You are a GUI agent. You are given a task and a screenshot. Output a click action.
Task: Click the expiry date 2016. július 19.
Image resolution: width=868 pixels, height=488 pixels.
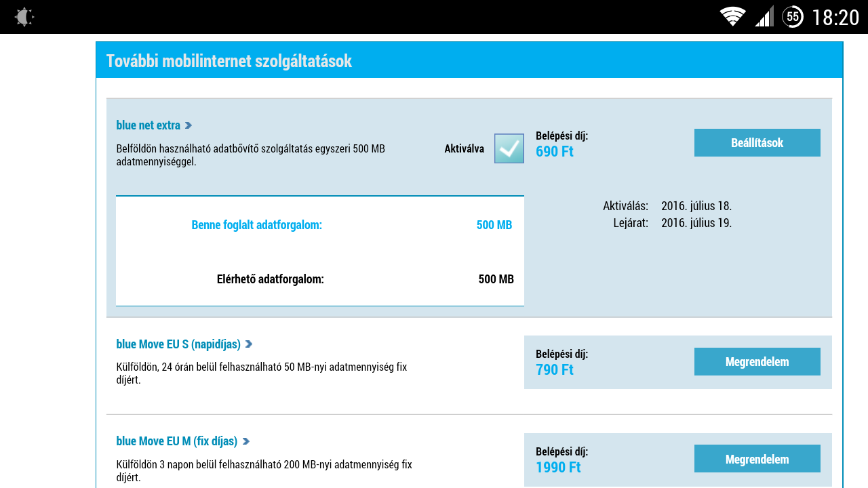point(696,223)
